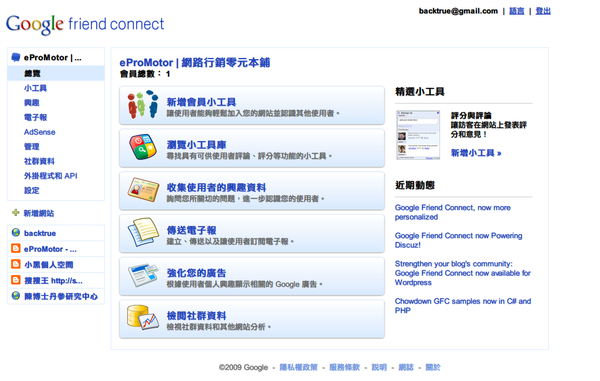Image resolution: width=600 pixels, height=381 pixels.
Task: Open 電子報 in the sidebar
Action: 35,117
